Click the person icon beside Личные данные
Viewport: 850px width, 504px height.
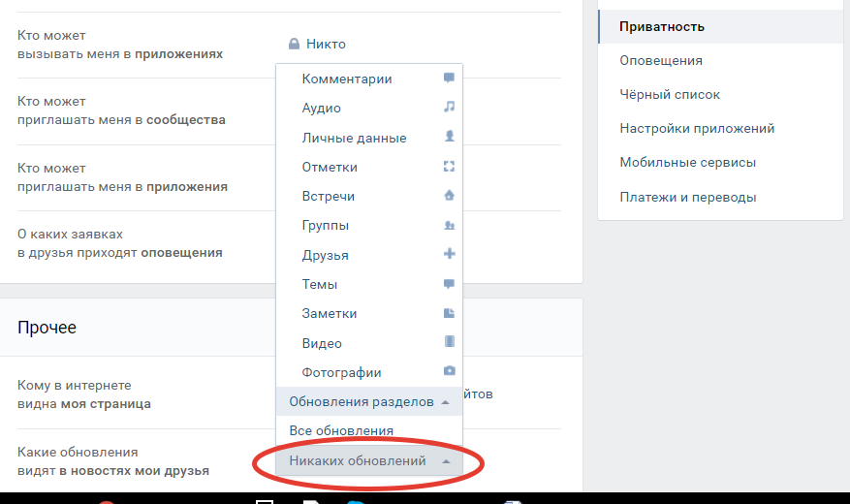[449, 138]
